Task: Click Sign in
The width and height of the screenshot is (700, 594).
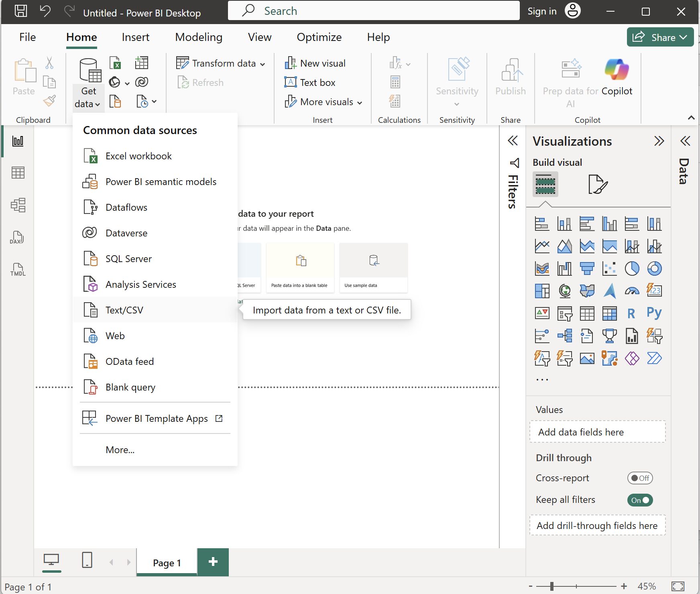Action: pyautogui.click(x=542, y=11)
